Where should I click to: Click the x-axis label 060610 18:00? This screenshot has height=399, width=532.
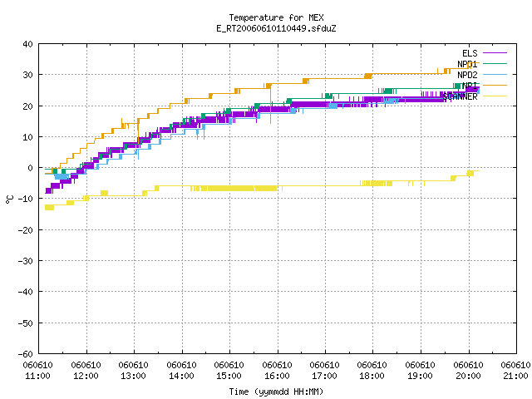pyautogui.click(x=372, y=371)
